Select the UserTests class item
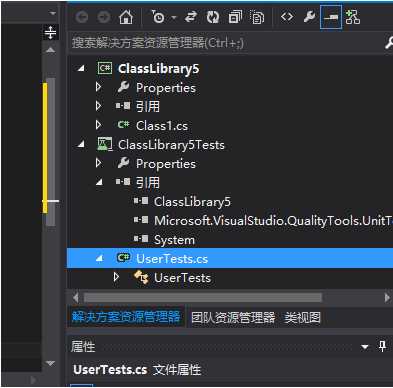This screenshot has width=393, height=388. point(182,278)
